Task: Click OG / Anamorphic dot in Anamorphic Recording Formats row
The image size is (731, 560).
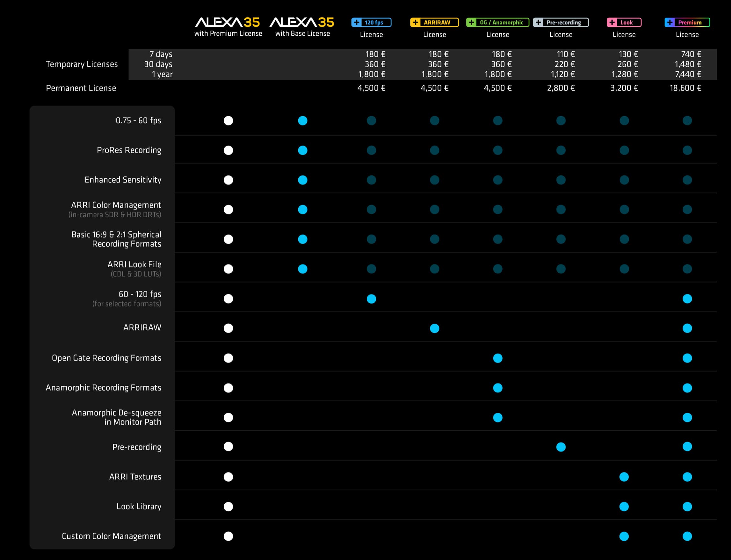Action: [498, 388]
